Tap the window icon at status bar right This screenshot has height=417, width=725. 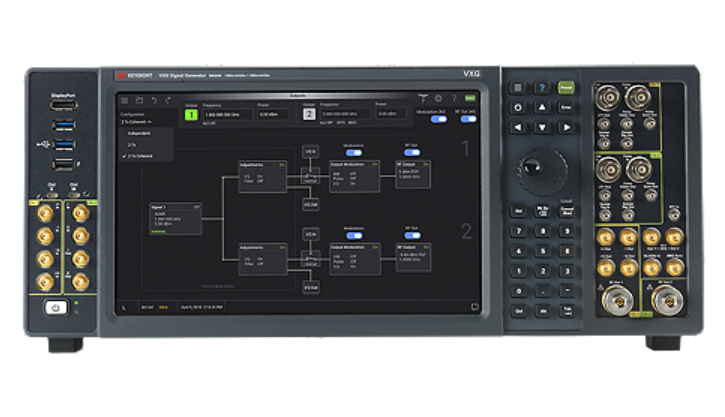[x=474, y=307]
